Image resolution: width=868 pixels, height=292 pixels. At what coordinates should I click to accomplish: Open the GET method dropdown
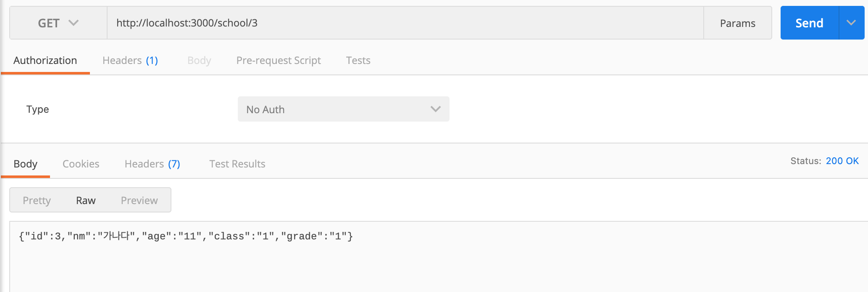(x=58, y=23)
